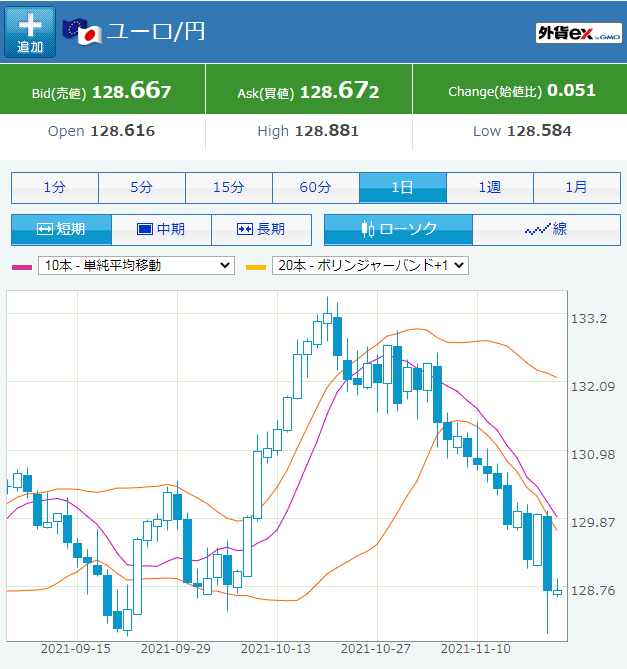Screen dimensions: 627x669
Task: Click the highest candlestick above 133.2
Action: 328,318
